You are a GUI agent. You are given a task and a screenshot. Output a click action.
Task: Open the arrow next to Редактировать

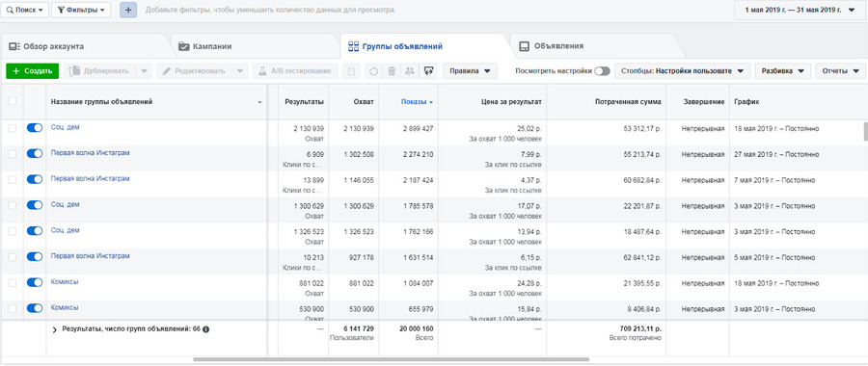coord(240,71)
